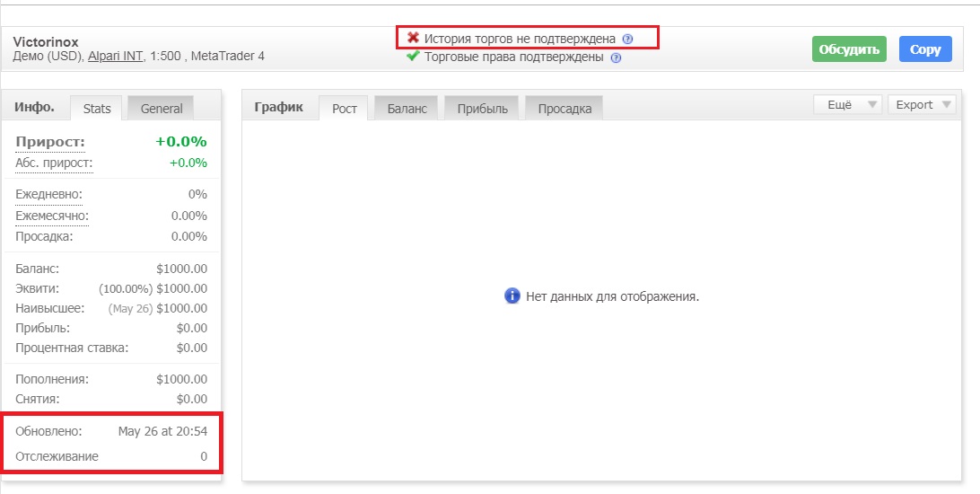980x494 pixels.
Task: Open the Ещё dropdown menu
Action: pyautogui.click(x=847, y=104)
